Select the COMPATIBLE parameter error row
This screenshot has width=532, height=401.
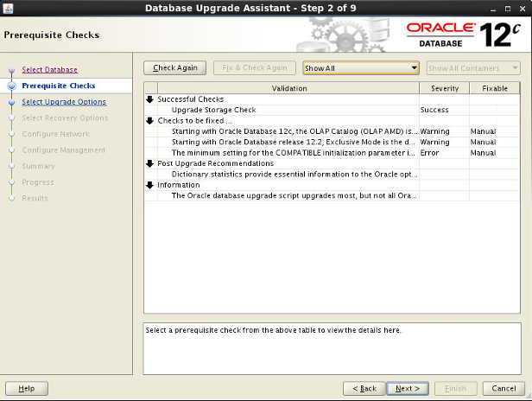294,153
